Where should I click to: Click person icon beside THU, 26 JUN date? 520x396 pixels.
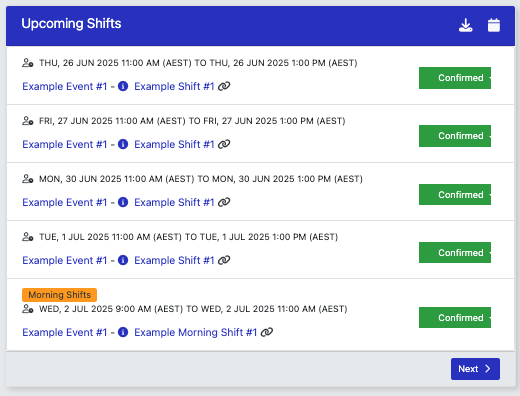coord(28,63)
